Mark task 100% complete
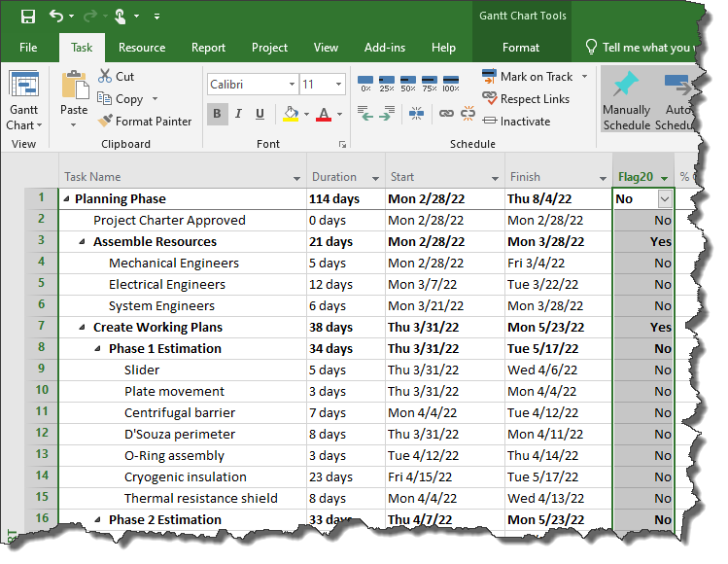The height and width of the screenshot is (564, 728). (x=451, y=84)
